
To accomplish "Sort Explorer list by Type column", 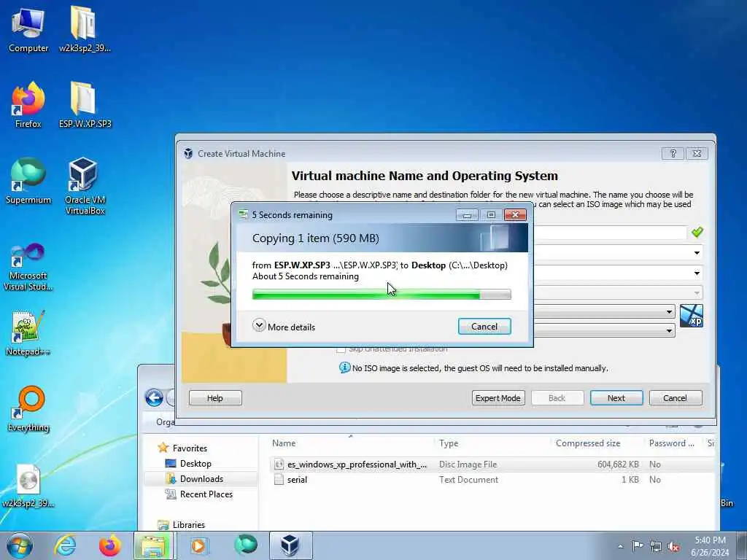I will pyautogui.click(x=449, y=443).
